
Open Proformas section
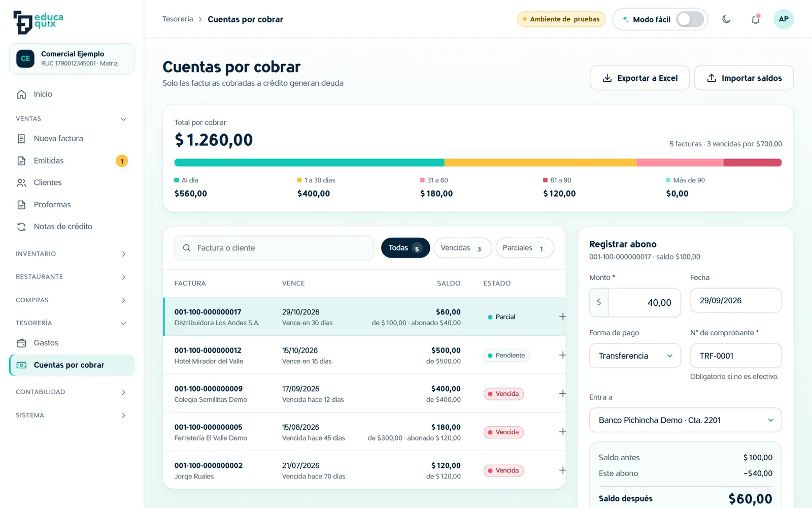coord(72,205)
